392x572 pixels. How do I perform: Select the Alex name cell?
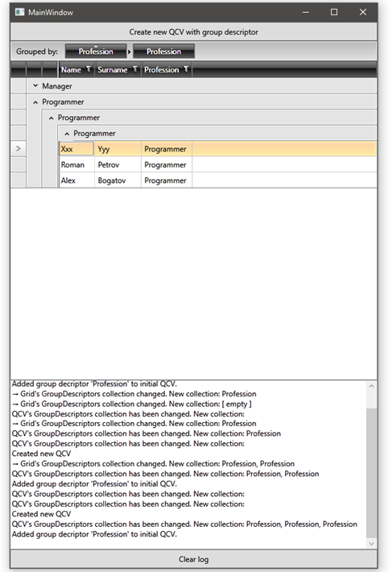point(76,180)
